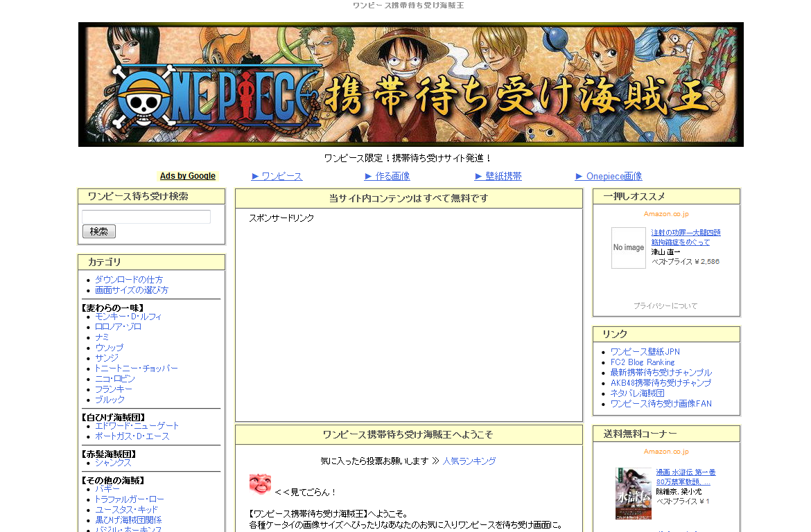The width and height of the screenshot is (811, 532).
Task: Click 津山 直一 author text
Action: coord(665,251)
